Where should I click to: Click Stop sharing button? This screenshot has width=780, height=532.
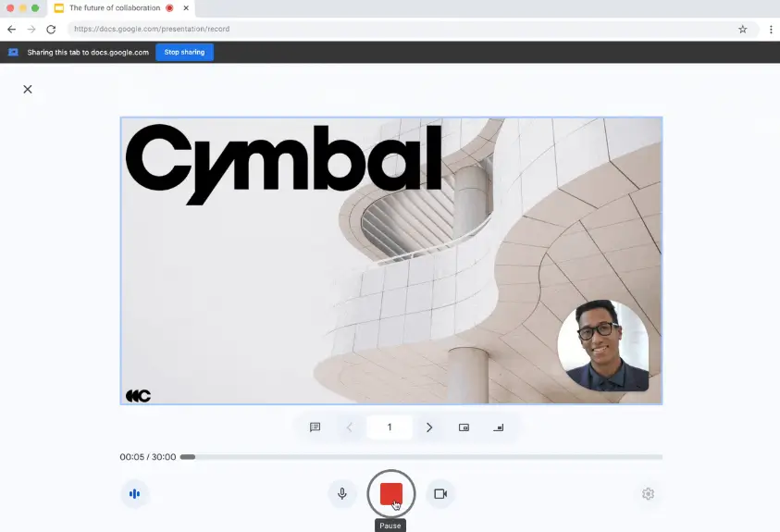pyautogui.click(x=184, y=52)
